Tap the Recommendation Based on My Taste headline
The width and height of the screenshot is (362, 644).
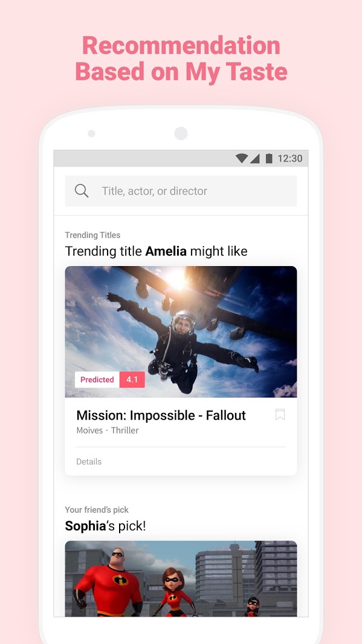(181, 58)
